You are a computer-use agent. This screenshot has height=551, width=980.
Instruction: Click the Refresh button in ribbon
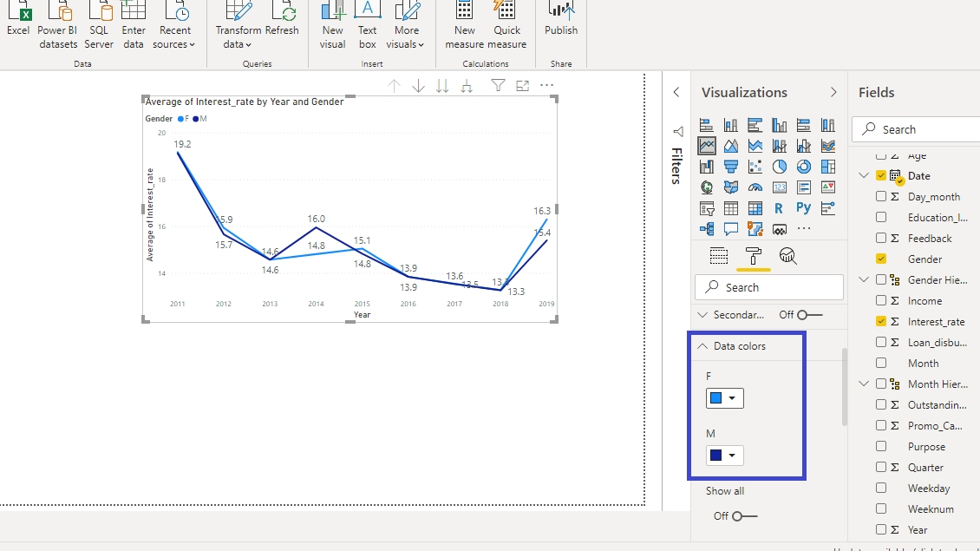(282, 21)
